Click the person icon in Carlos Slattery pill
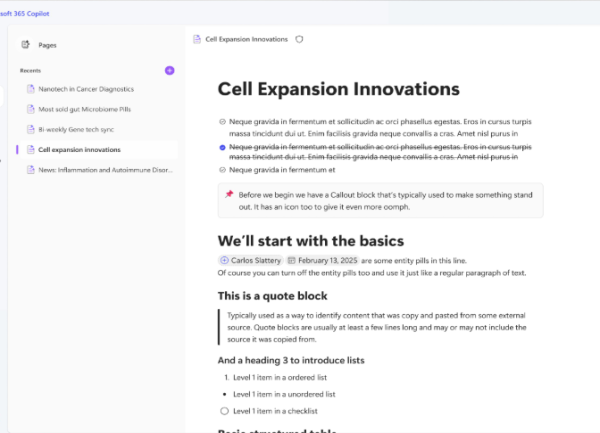This screenshot has height=433, width=600. pos(224,260)
